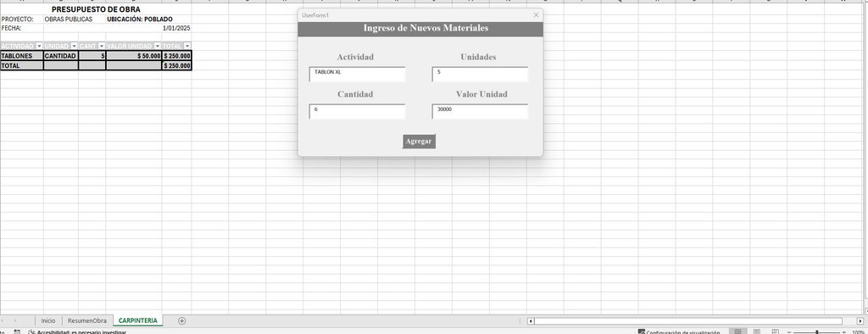The height and width of the screenshot is (334, 868).
Task: Expand the TOTAL column filter arrow
Action: click(187, 46)
